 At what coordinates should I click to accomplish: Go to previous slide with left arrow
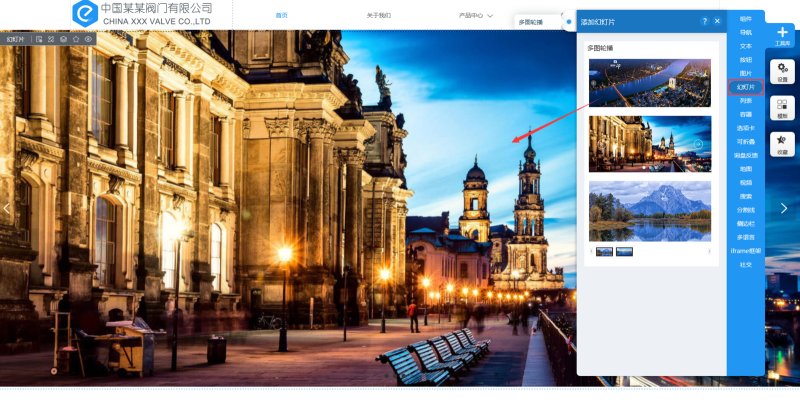pos(7,208)
